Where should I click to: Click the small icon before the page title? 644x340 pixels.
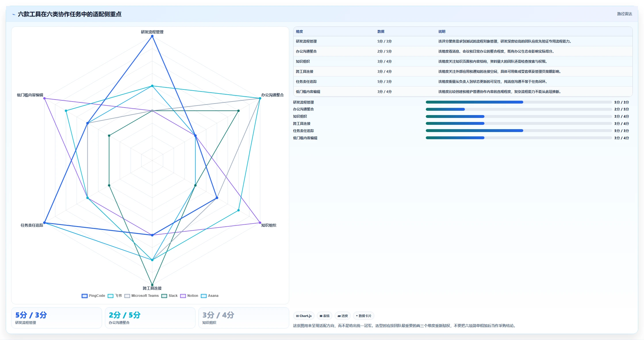coord(14,14)
